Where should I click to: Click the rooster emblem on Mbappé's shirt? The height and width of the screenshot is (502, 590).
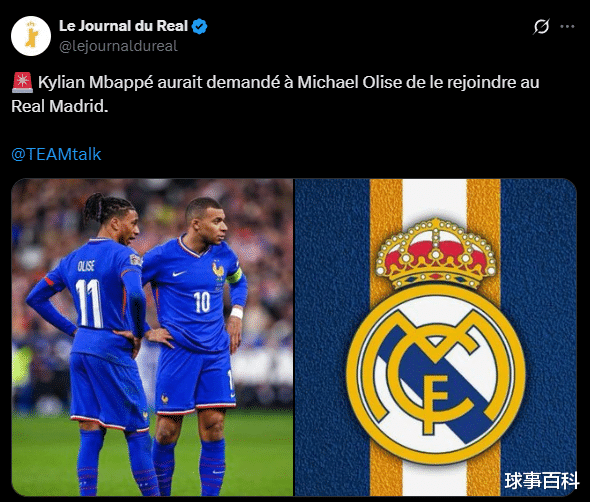point(218,270)
